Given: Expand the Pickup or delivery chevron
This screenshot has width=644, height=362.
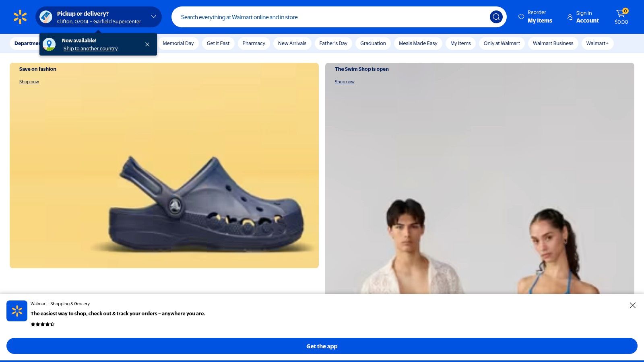Looking at the screenshot, I should point(154,16).
